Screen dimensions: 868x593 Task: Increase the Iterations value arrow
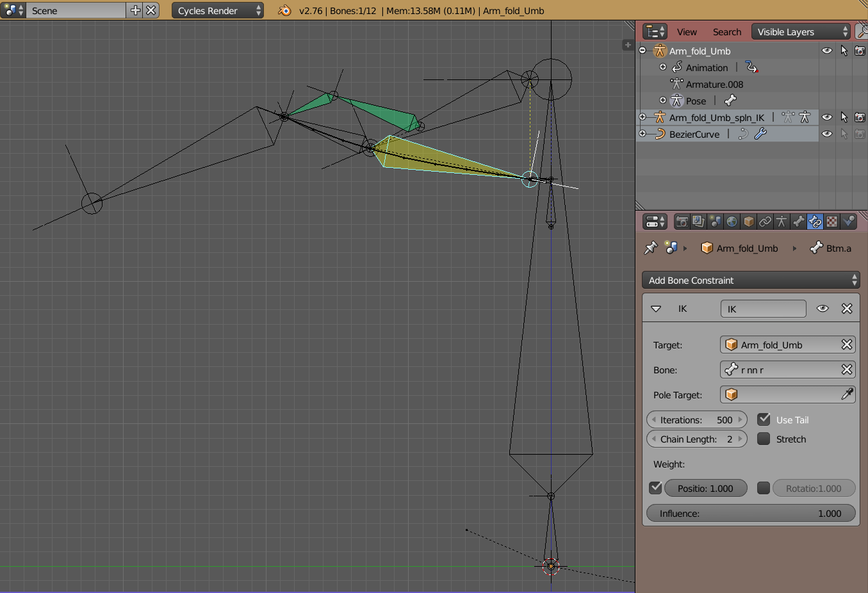pos(741,419)
